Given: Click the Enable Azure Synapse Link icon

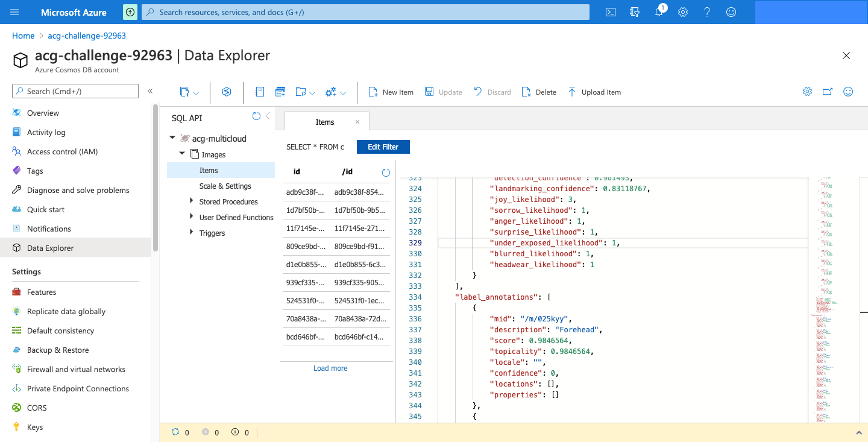Looking at the screenshot, I should [x=227, y=92].
